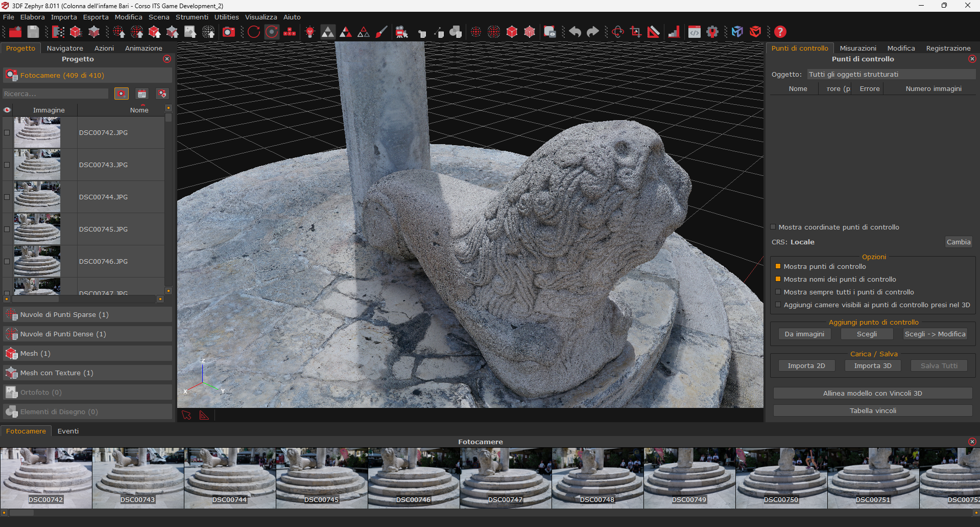
Task: Select the DSC00748 thumbnail in Fotocamere strip
Action: click(597, 477)
